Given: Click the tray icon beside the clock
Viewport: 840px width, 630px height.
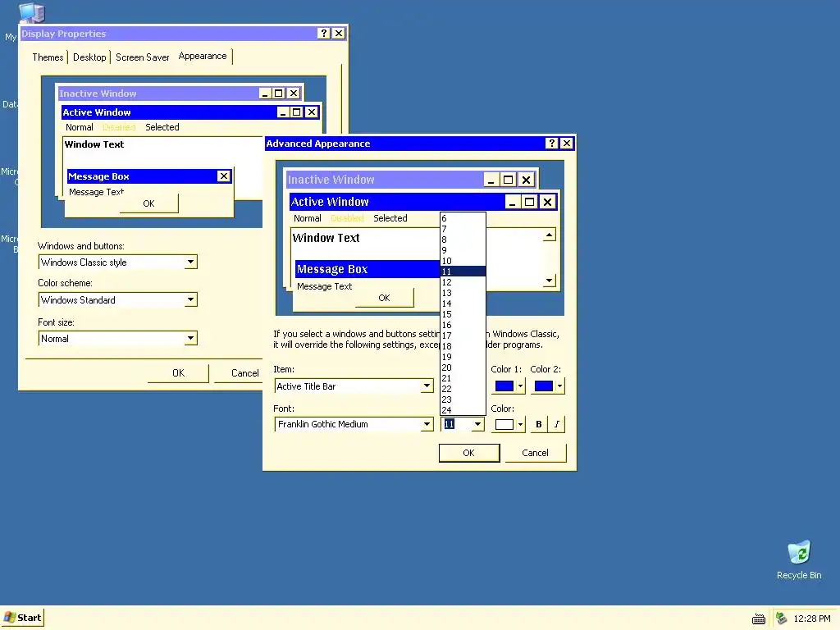Looking at the screenshot, I should [782, 619].
